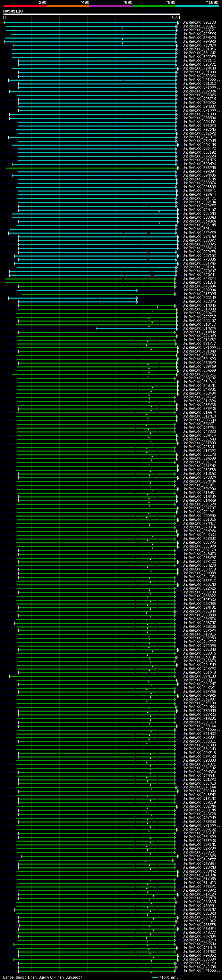The width and height of the screenshot is (222, 980).
Task: Click the UniRef100_A8J944 label
Action: pos(199,382)
